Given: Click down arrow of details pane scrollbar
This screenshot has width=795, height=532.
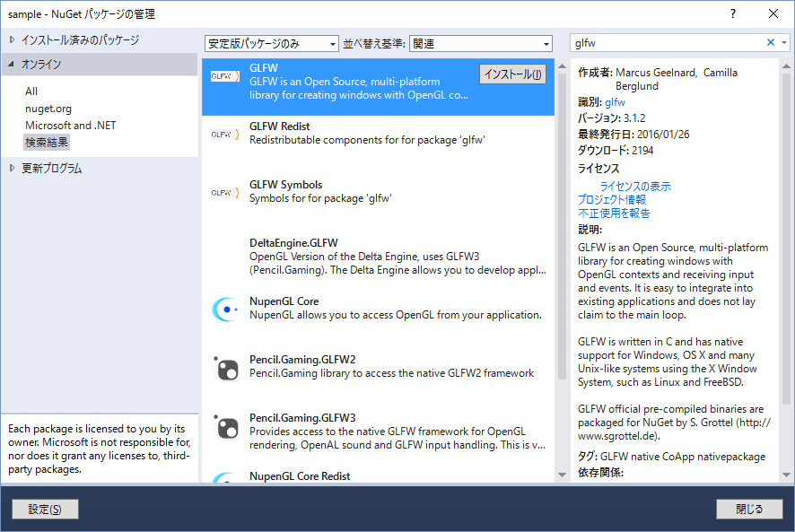Looking at the screenshot, I should [786, 475].
